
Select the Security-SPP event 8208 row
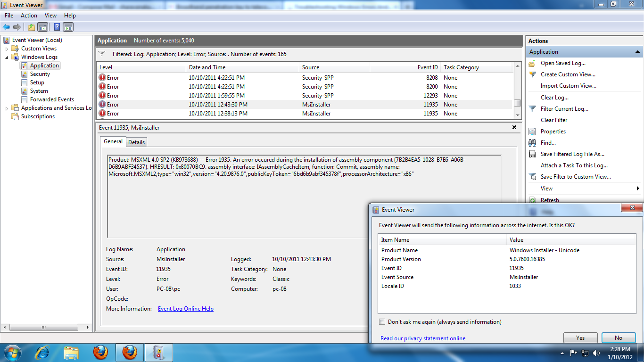pyautogui.click(x=305, y=78)
